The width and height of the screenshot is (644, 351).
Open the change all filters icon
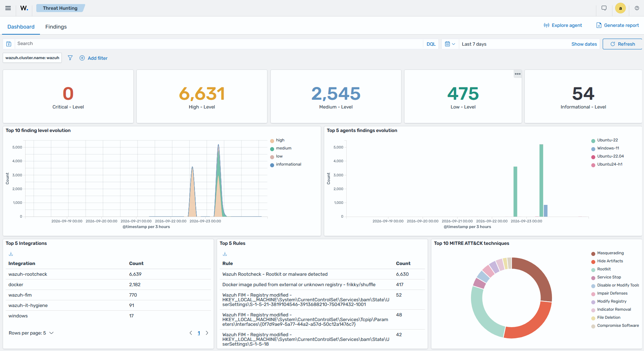[x=70, y=58]
